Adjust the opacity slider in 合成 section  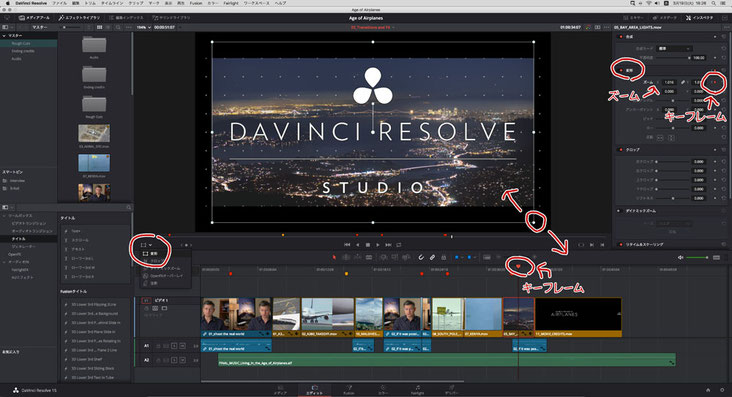click(673, 58)
